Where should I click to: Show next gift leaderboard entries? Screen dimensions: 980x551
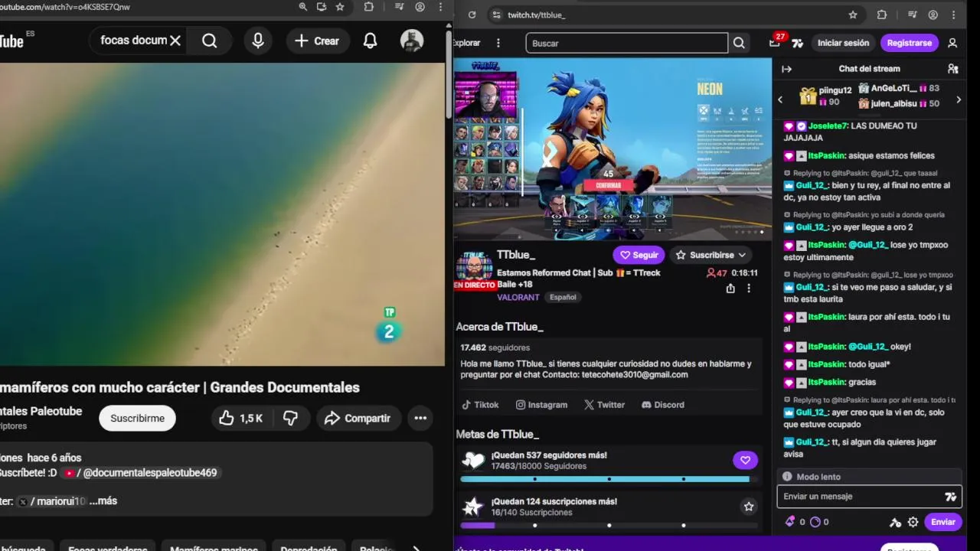(958, 99)
